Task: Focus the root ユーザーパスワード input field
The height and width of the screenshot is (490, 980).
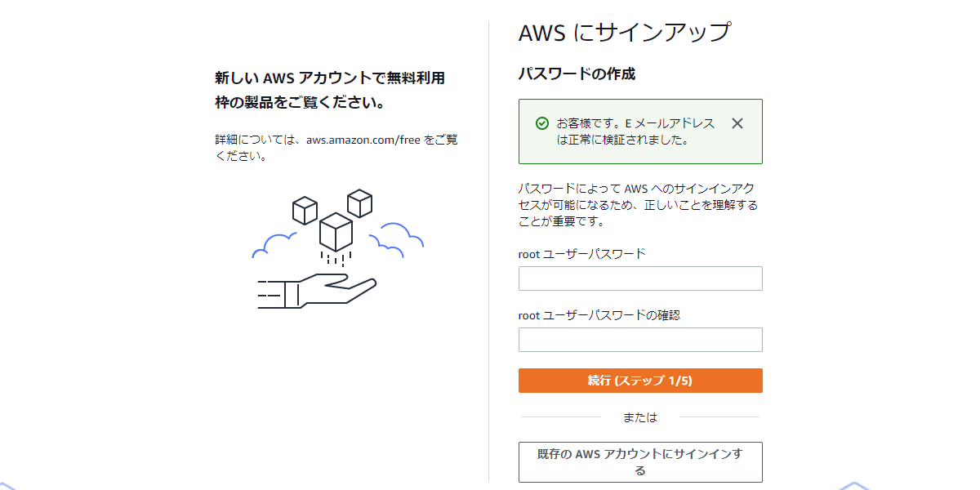Action: coord(640,278)
